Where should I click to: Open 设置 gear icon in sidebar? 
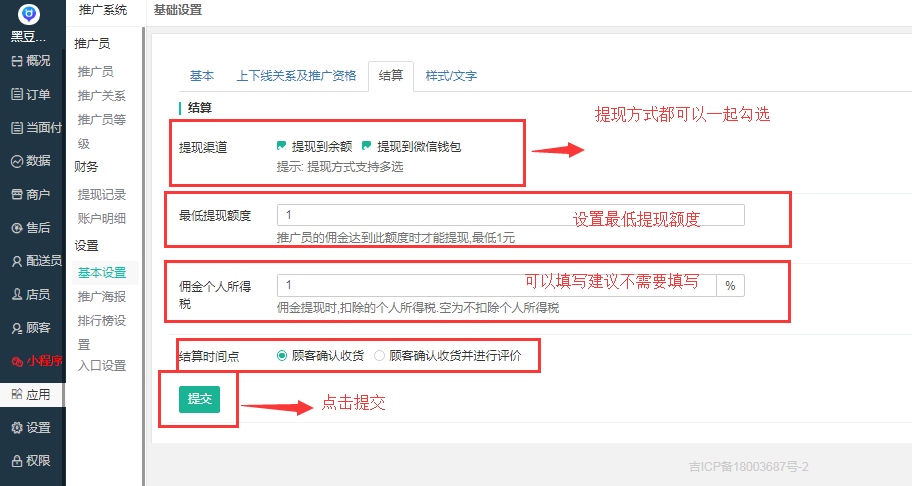coord(17,428)
